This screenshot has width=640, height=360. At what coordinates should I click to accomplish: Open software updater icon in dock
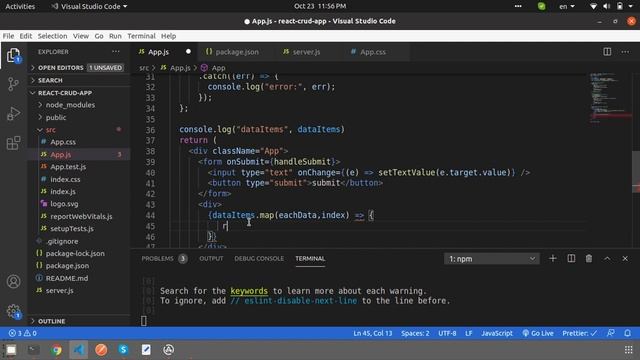[168, 350]
